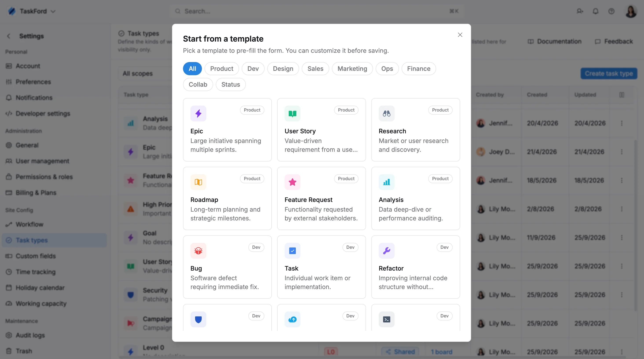Open row menu for Joey D row
This screenshot has height=359, width=644.
(x=622, y=152)
